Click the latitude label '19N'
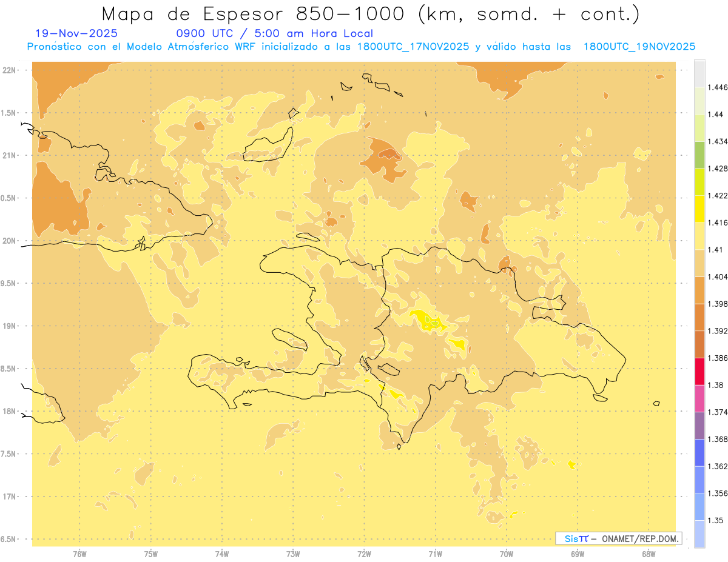The image size is (728, 562). pyautogui.click(x=10, y=326)
